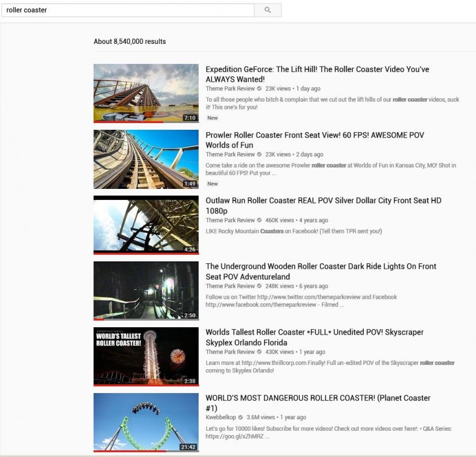This screenshot has height=457, width=476.
Task: Click 'About 8,540,000 results' text
Action: 130,41
